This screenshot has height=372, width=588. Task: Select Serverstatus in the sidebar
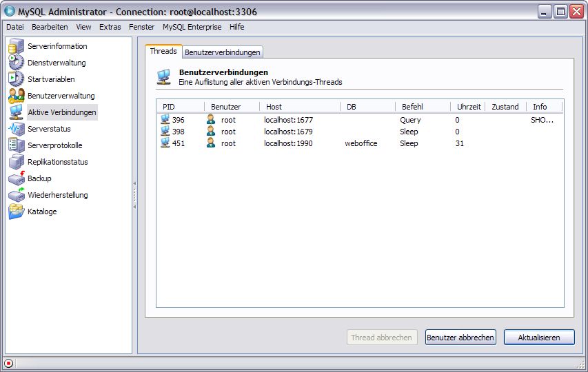click(x=49, y=129)
